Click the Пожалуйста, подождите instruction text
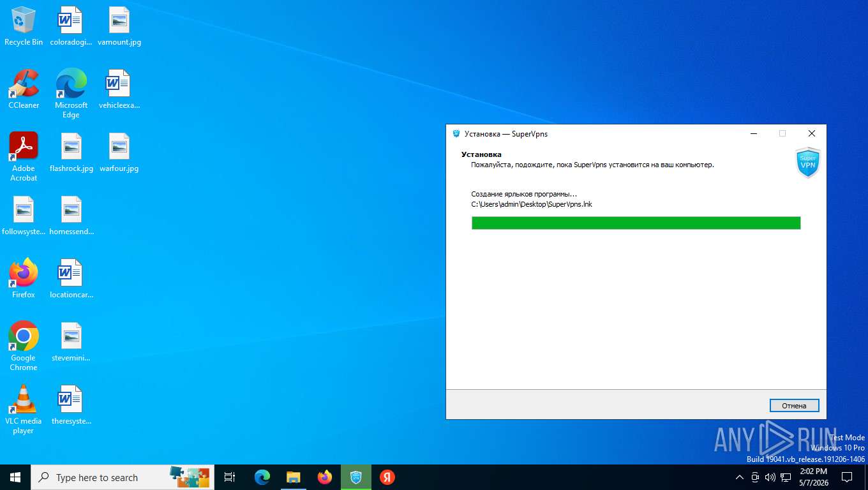 pos(592,165)
